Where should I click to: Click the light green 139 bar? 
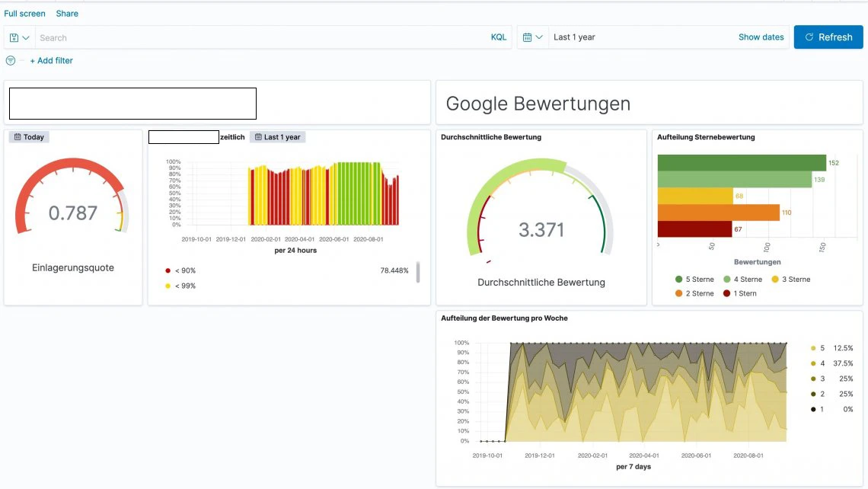coord(735,180)
